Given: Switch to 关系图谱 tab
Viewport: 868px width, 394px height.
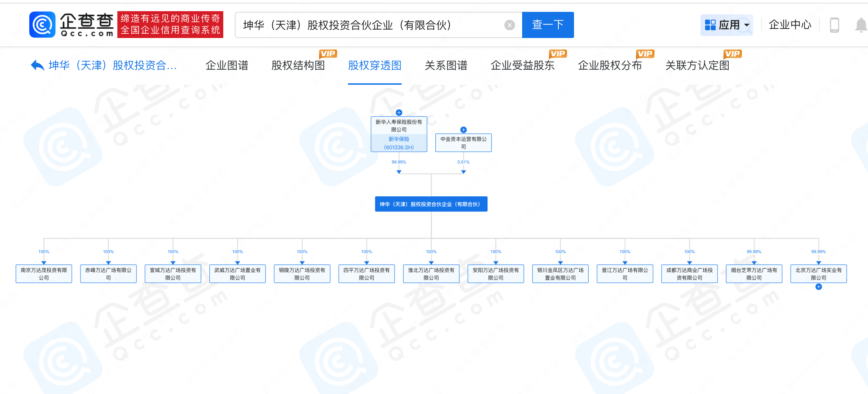Looking at the screenshot, I should [446, 65].
